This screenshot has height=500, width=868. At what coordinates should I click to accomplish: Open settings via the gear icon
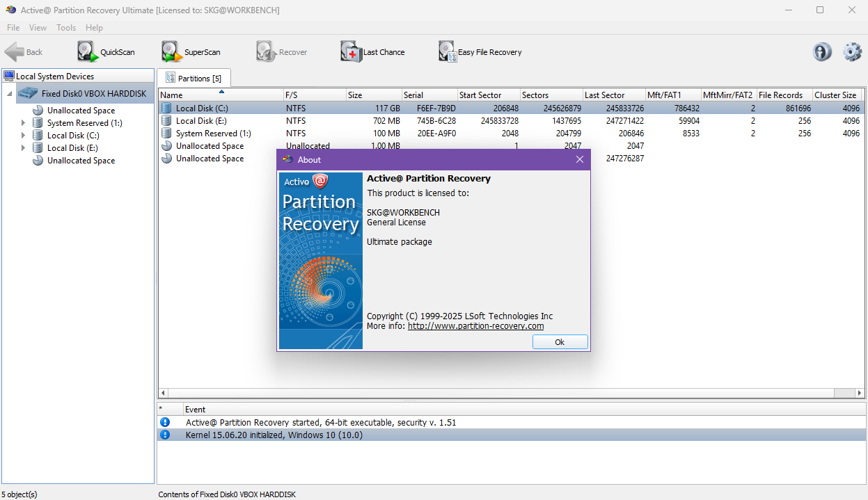point(852,52)
